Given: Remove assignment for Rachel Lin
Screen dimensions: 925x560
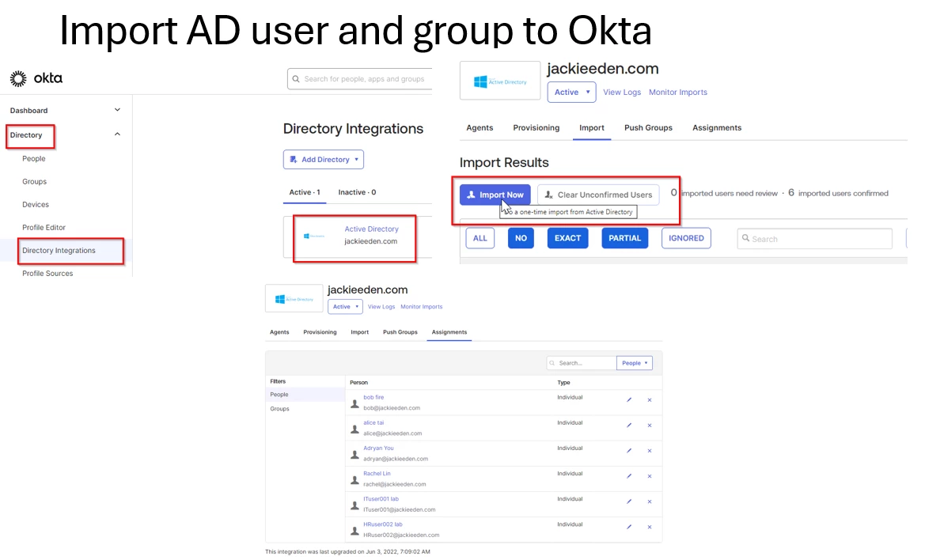Looking at the screenshot, I should point(650,475).
